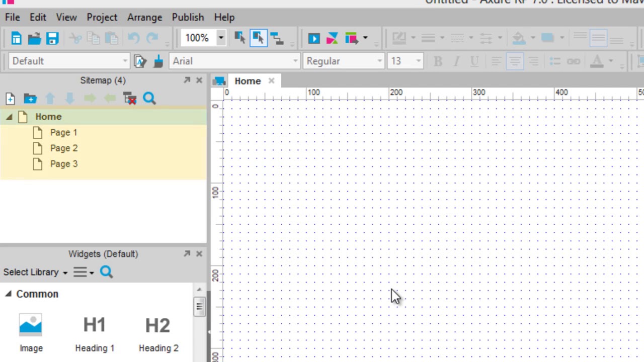Pop out the Widgets panel
This screenshot has width=644, height=362.
pos(187,254)
